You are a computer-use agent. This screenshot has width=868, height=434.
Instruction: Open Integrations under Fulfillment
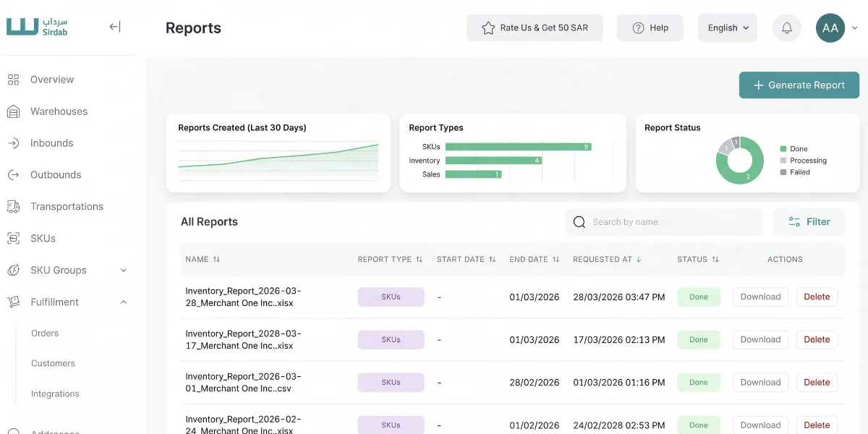pyautogui.click(x=55, y=394)
